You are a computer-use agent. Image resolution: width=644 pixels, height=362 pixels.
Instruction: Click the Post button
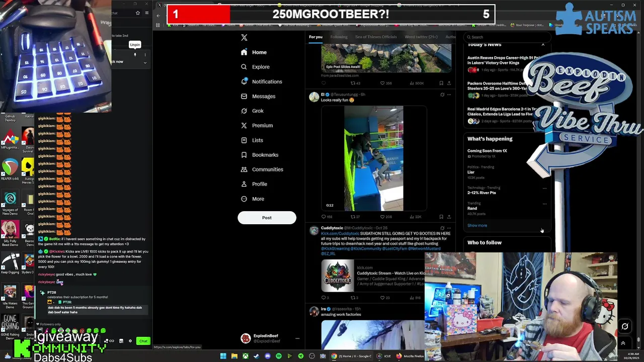pyautogui.click(x=267, y=218)
